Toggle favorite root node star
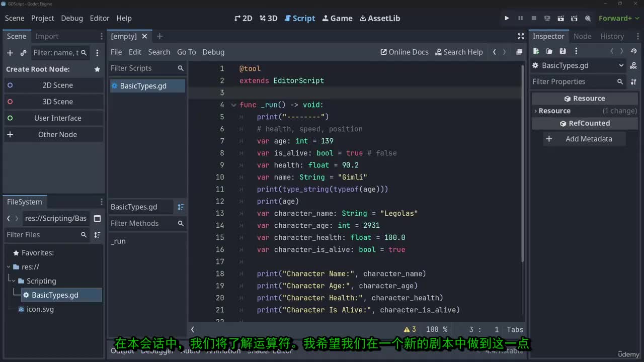 (97, 69)
